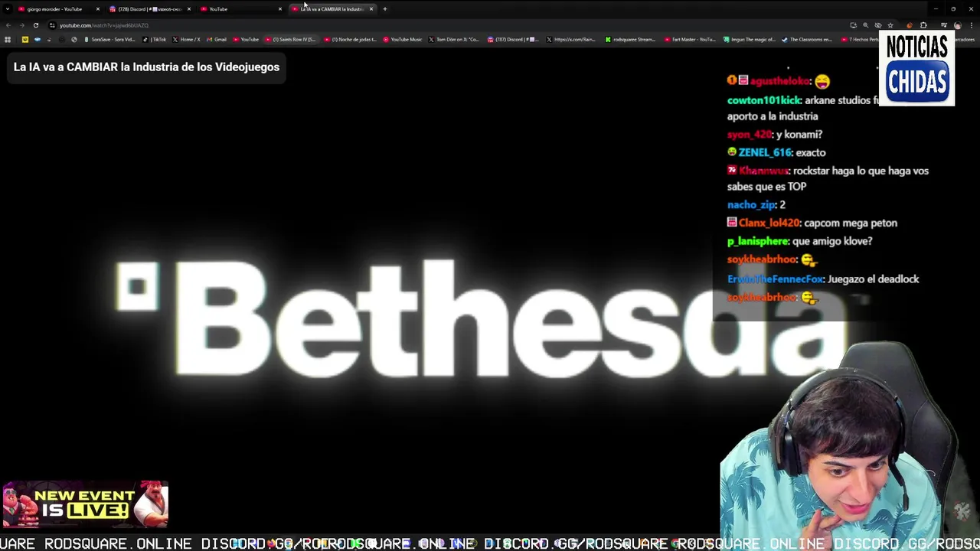
Task: Close the La IA va a CAMBIAR tab
Action: pyautogui.click(x=371, y=9)
